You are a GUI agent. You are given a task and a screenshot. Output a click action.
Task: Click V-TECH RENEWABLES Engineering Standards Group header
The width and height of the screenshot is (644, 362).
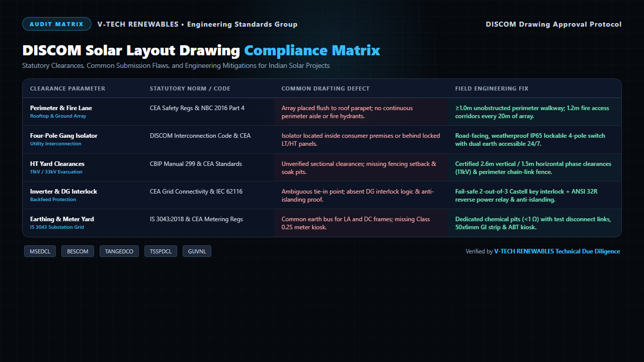[x=197, y=24]
